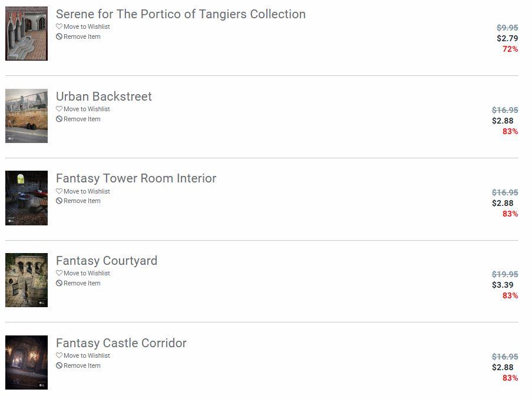Click the Urban Backstreet thumbnail image
The width and height of the screenshot is (532, 399).
click(27, 116)
